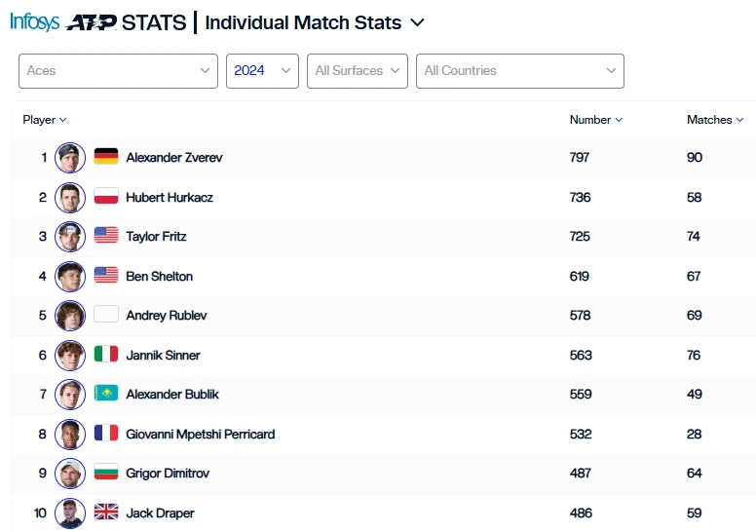Viewport: 756px width, 532px height.
Task: Sort by the Number column header
Action: pyautogui.click(x=595, y=120)
